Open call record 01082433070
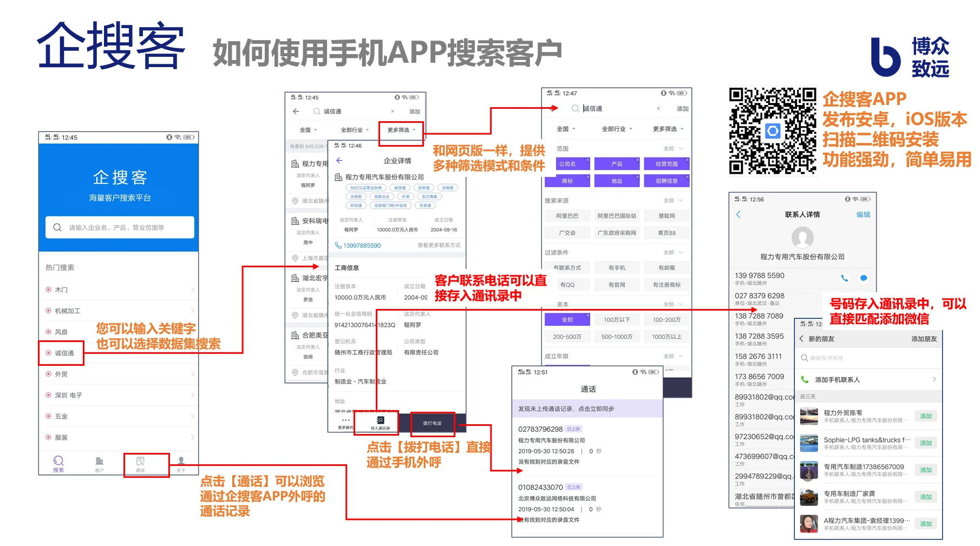 click(x=587, y=503)
